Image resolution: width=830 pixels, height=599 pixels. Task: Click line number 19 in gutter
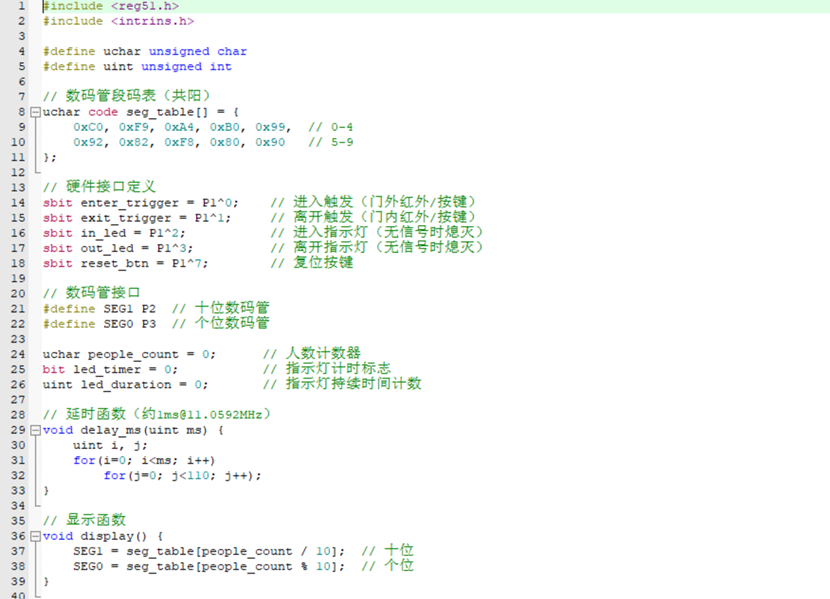click(17, 278)
